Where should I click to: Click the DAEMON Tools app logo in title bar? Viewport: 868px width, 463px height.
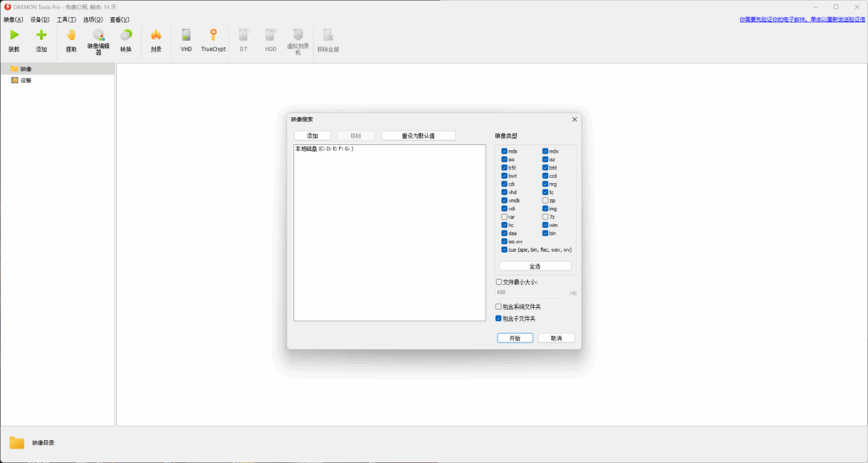pyautogui.click(x=8, y=7)
